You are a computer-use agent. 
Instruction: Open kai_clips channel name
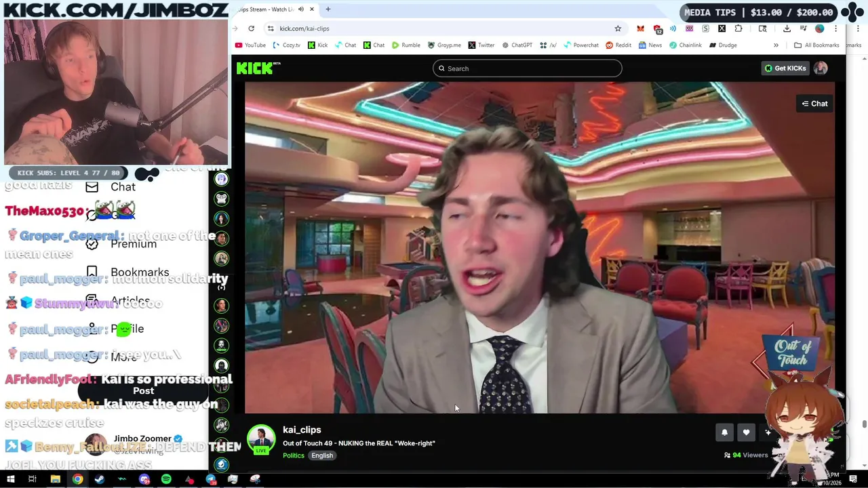click(x=302, y=430)
